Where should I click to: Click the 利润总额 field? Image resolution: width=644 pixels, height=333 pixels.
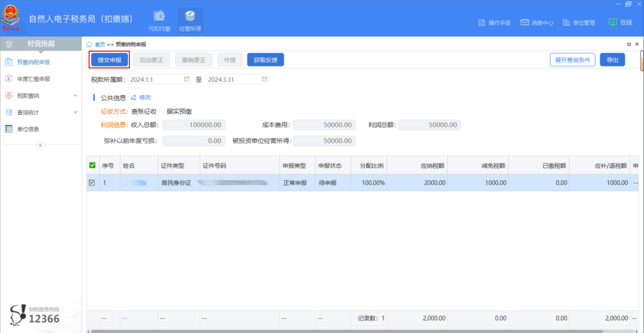coord(429,125)
